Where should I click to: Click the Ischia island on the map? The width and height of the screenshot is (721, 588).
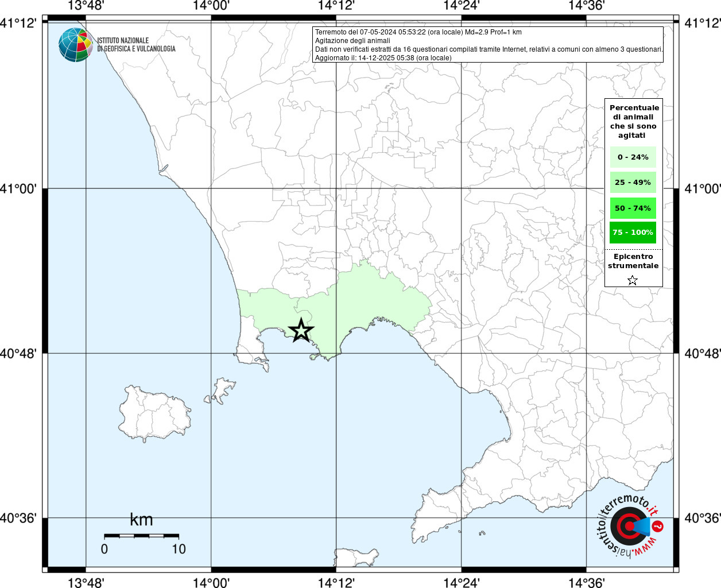point(154,413)
